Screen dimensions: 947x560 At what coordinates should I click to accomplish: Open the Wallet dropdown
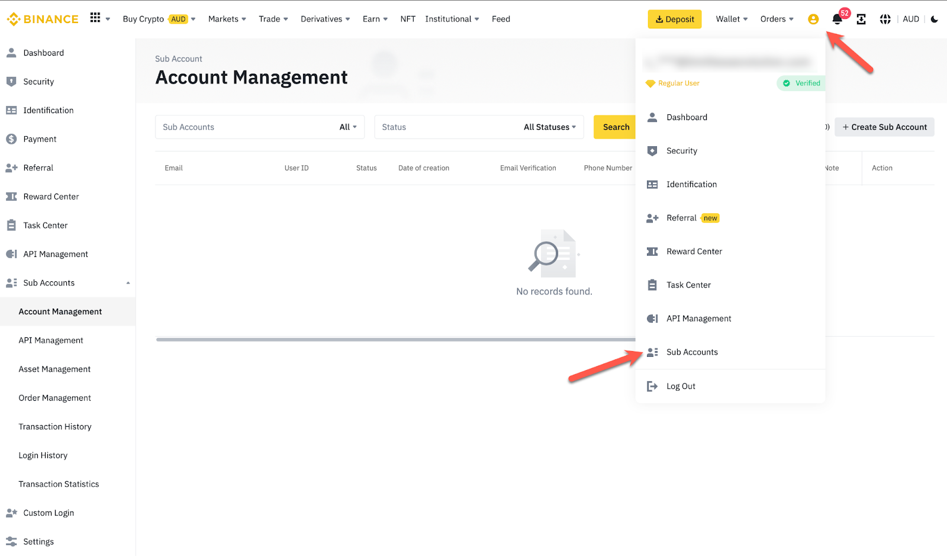pos(732,19)
